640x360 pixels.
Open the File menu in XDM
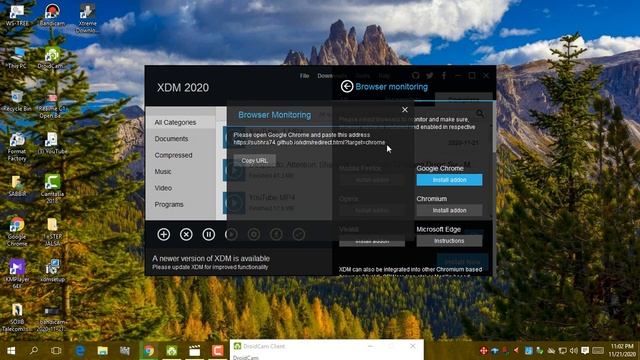pyautogui.click(x=304, y=76)
